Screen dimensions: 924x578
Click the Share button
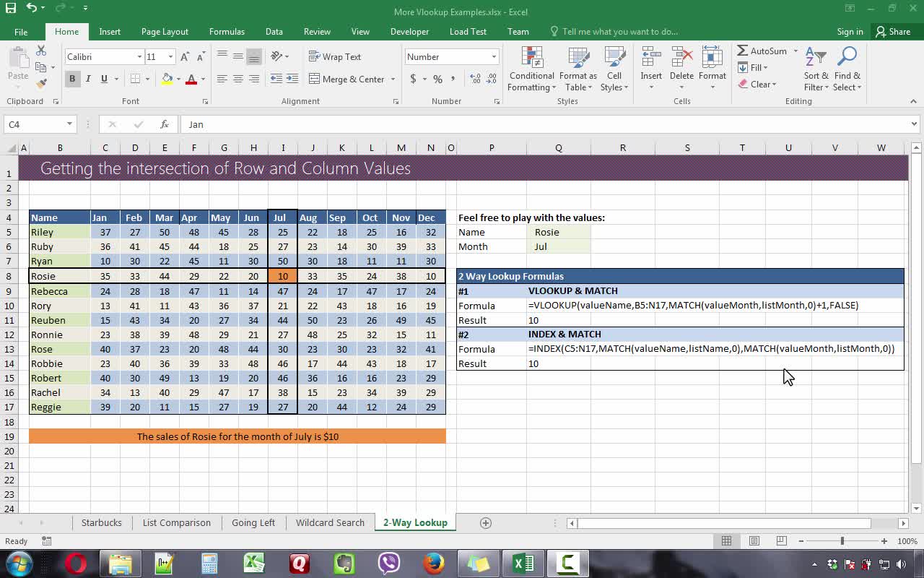pos(893,32)
